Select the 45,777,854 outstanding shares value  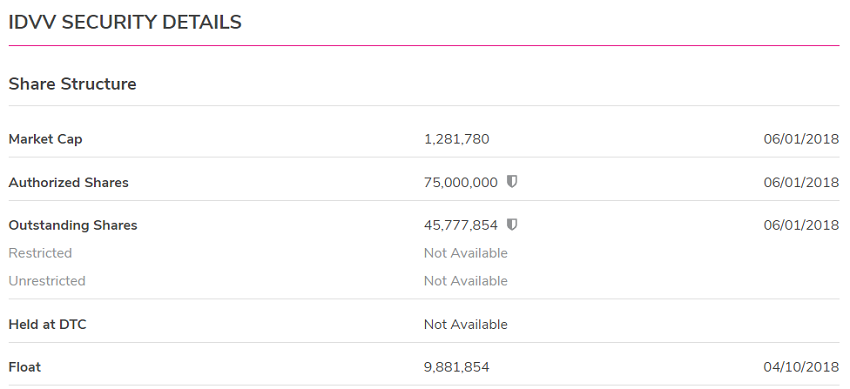461,225
